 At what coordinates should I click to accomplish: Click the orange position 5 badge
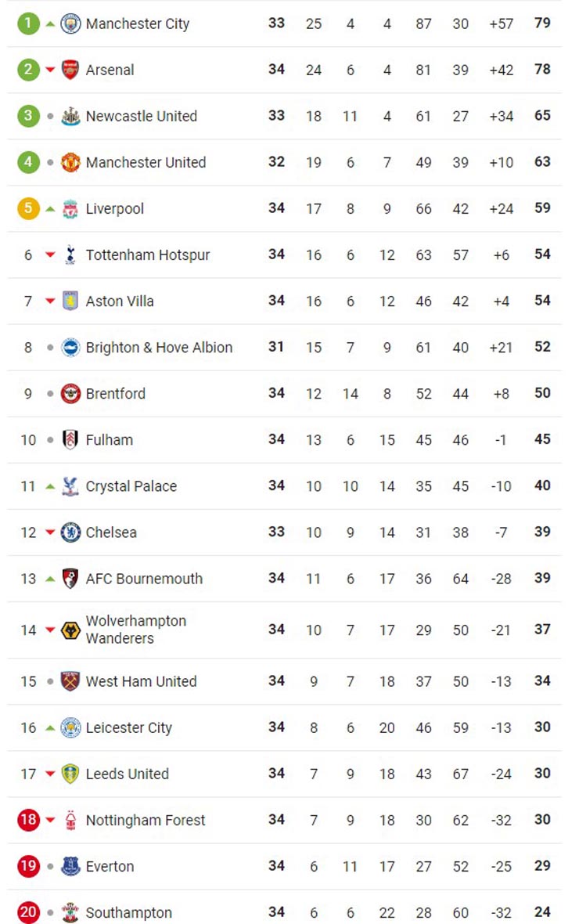click(x=28, y=208)
